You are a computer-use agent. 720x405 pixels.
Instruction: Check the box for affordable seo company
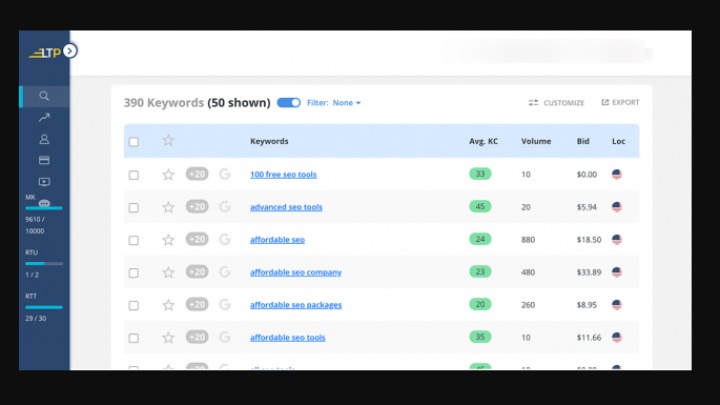[134, 273]
